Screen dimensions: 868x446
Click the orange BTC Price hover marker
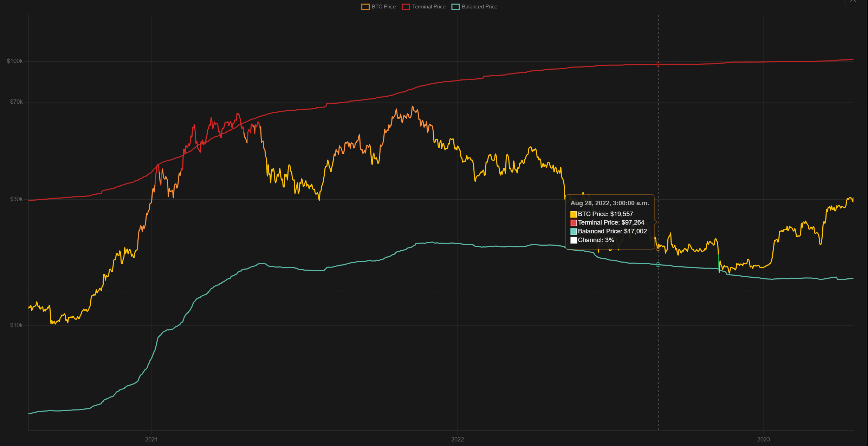coord(658,248)
